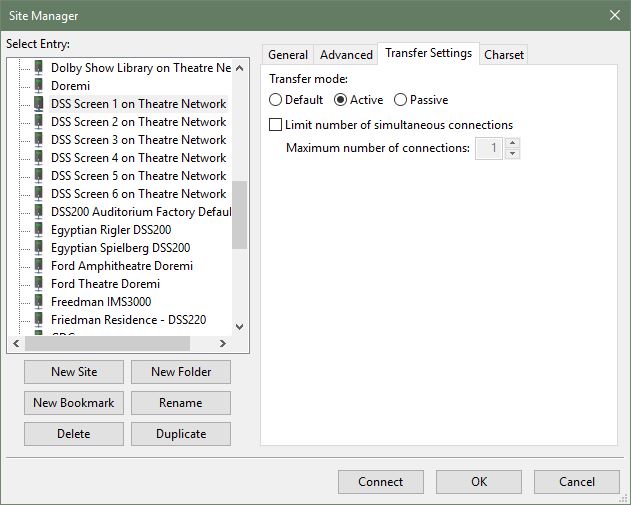Confirm settings with the OK button
The width and height of the screenshot is (631, 505).
point(479,482)
